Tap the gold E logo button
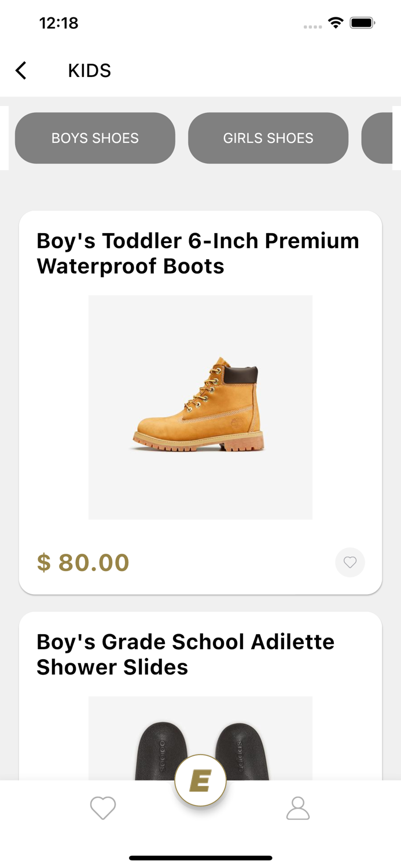Screen dimensions: 401x868 (200, 781)
